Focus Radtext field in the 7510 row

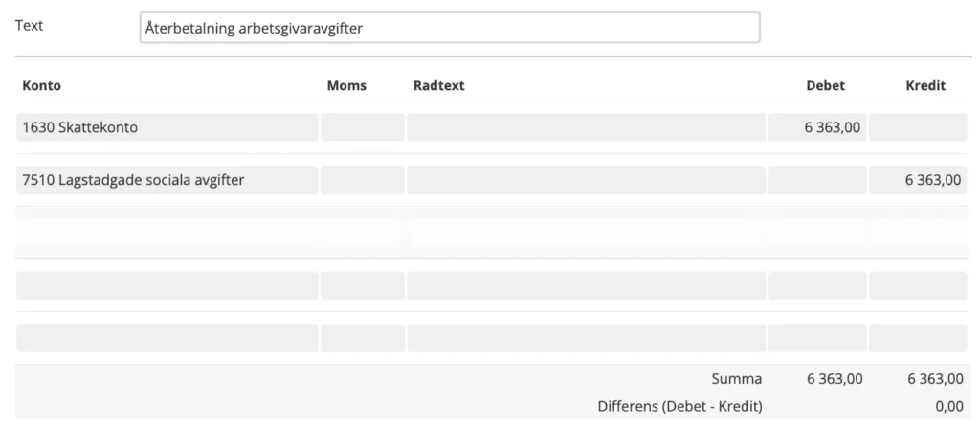pyautogui.click(x=586, y=180)
